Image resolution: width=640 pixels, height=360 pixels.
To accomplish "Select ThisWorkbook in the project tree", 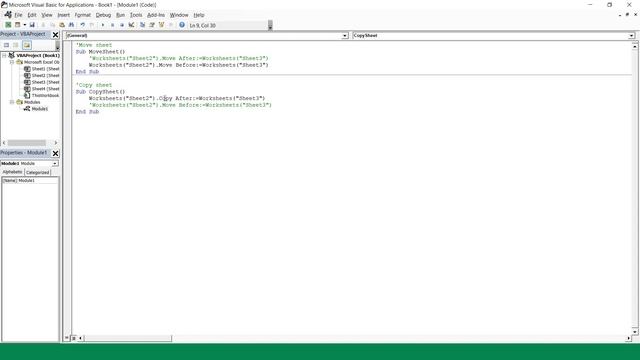I will 42,96.
